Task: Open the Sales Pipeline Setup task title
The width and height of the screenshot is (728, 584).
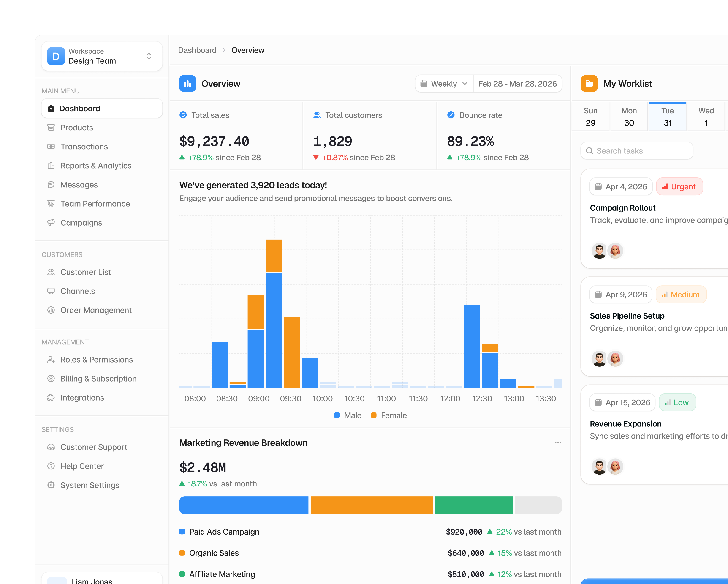Action: point(627,316)
